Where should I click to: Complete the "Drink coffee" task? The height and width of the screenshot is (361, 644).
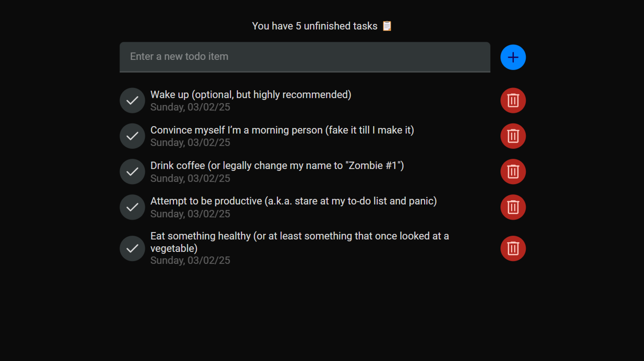tap(132, 171)
